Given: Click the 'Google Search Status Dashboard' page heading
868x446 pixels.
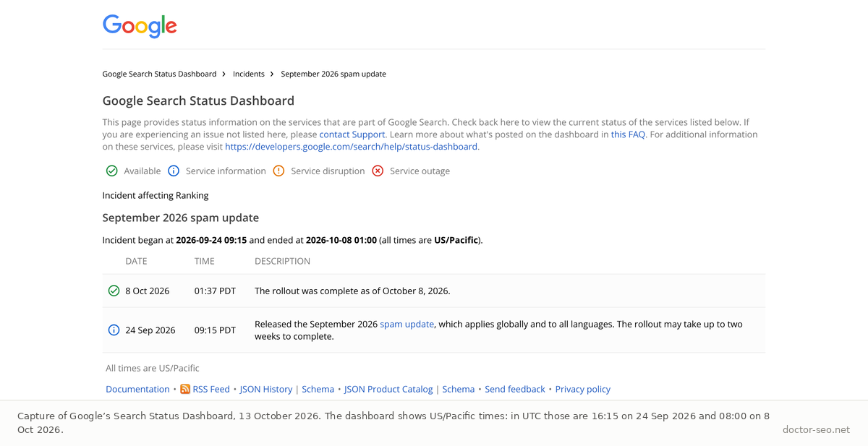Looking at the screenshot, I should [198, 100].
